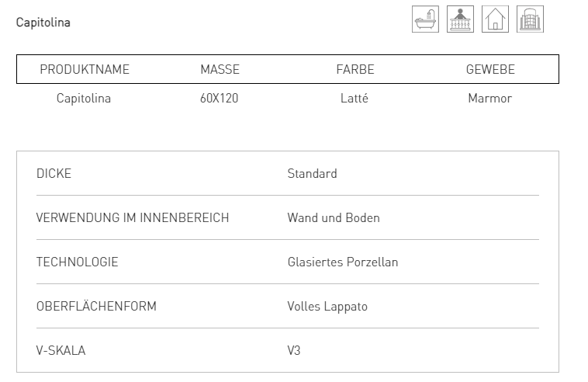Select the MASSE column header

(x=220, y=70)
